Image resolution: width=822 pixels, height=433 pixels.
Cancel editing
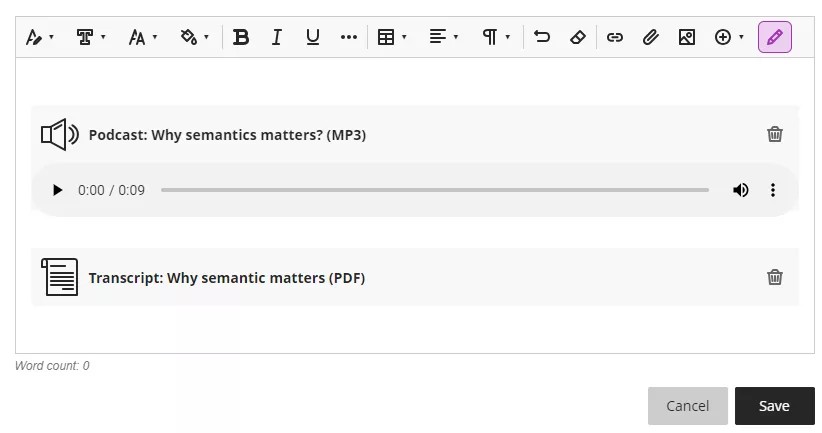tap(687, 406)
